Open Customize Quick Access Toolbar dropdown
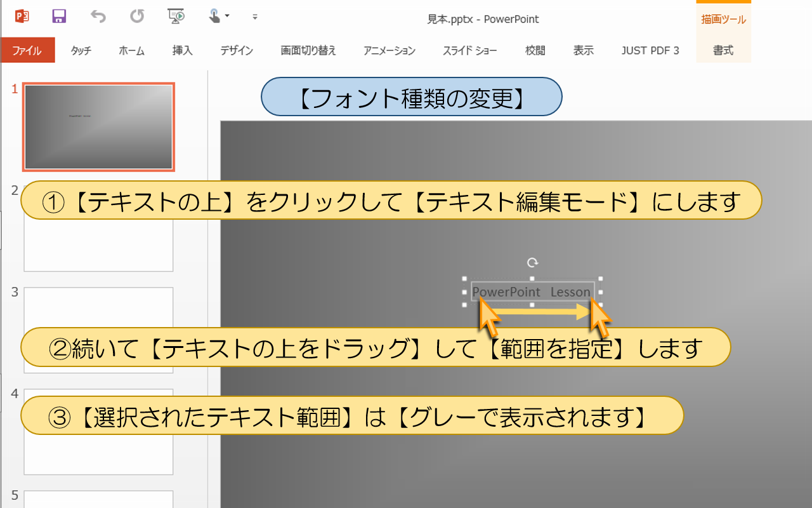The image size is (812, 508). [x=255, y=17]
